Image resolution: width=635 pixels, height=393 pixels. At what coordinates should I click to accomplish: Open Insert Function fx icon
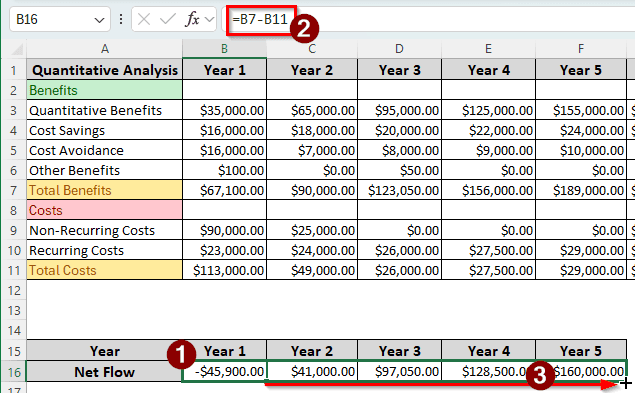tap(192, 19)
